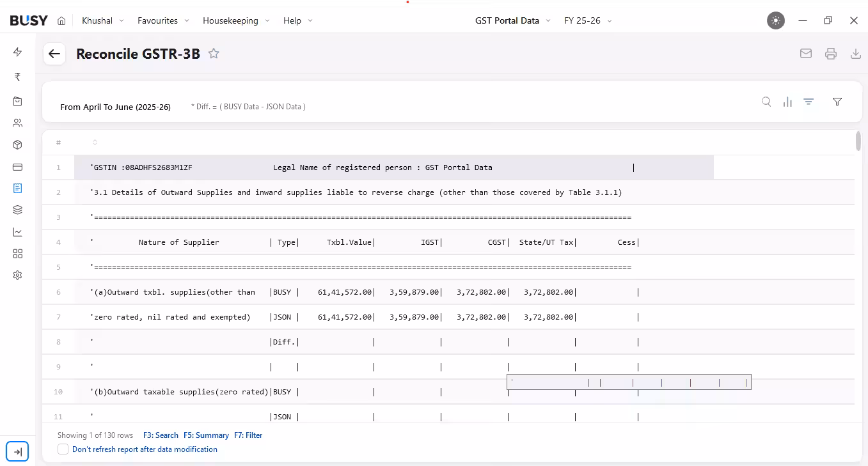Image resolution: width=868 pixels, height=466 pixels.
Task: Click the 'State/UT Tax' column heading
Action: click(546, 242)
